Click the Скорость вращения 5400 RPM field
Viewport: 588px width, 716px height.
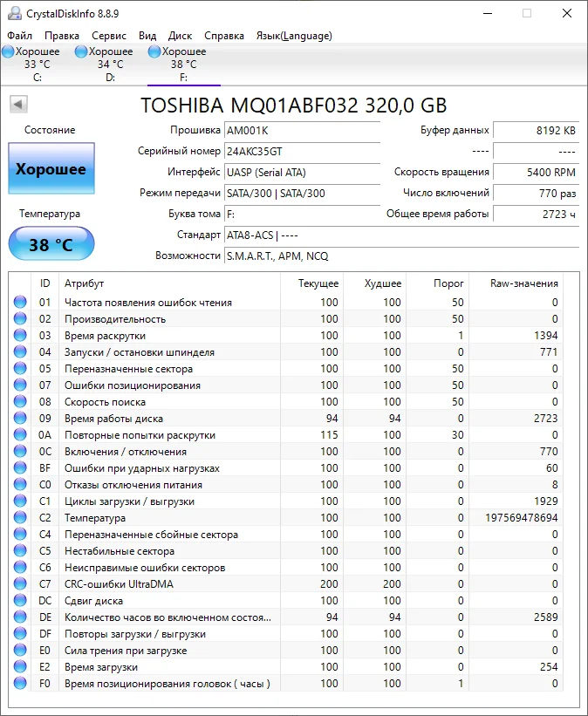click(537, 172)
